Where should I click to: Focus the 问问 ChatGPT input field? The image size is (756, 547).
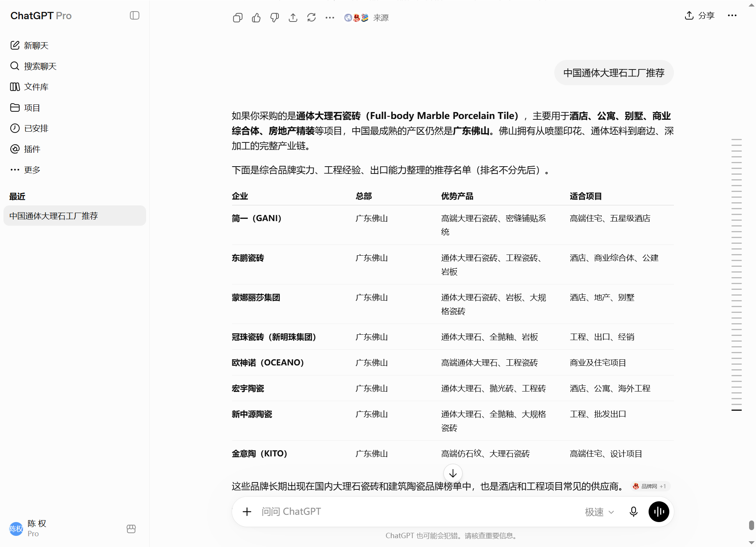click(x=418, y=512)
